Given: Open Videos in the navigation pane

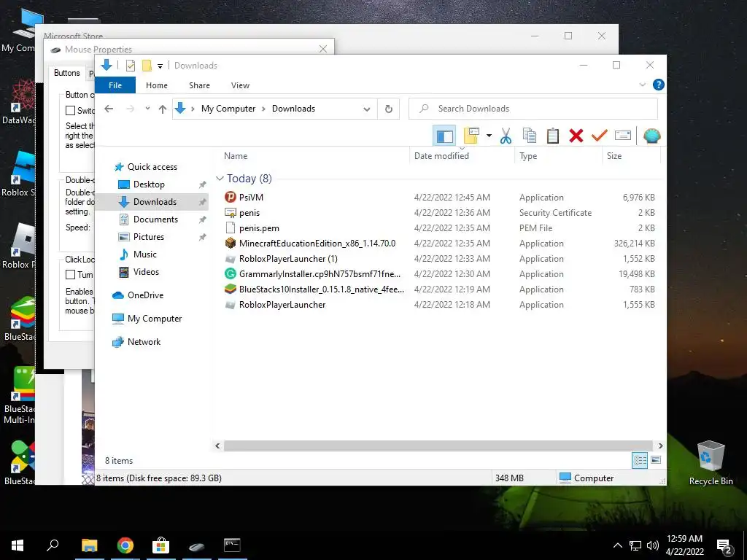Looking at the screenshot, I should point(138,272).
